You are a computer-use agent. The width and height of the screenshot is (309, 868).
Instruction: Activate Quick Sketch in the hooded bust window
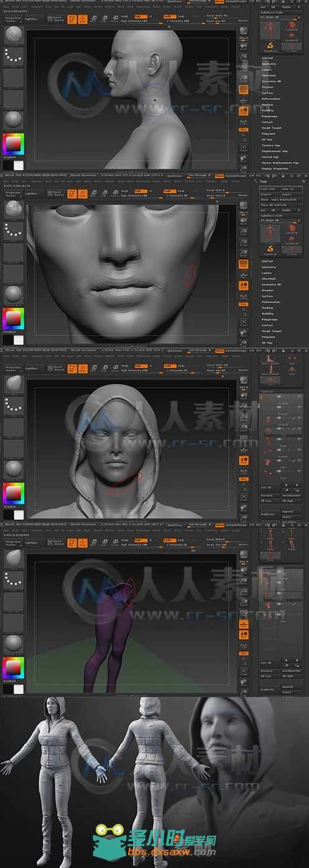coord(57,368)
